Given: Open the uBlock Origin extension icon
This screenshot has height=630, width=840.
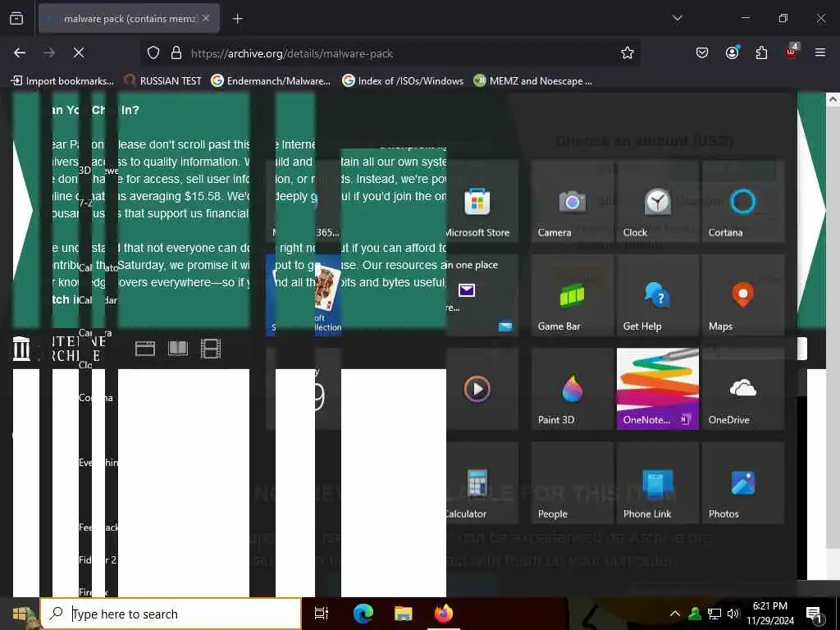Looking at the screenshot, I should pos(792,52).
